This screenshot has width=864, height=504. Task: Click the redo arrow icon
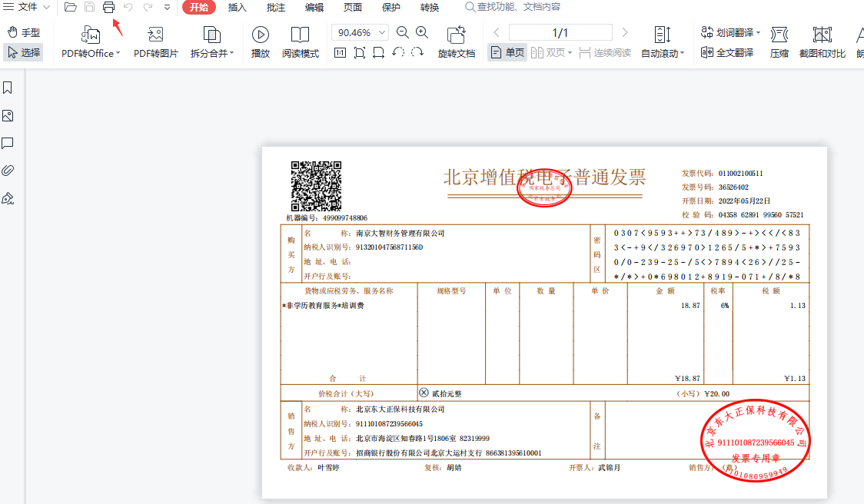coord(148,7)
